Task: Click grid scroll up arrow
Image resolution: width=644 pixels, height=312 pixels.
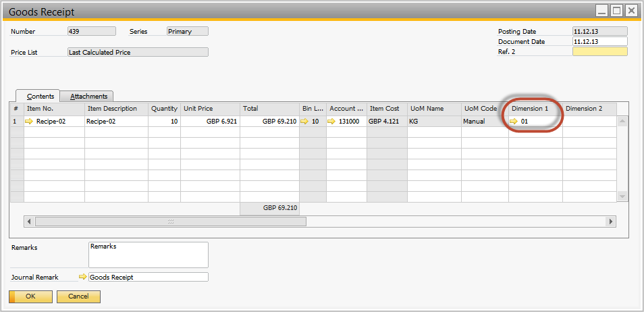Action: pos(622,121)
